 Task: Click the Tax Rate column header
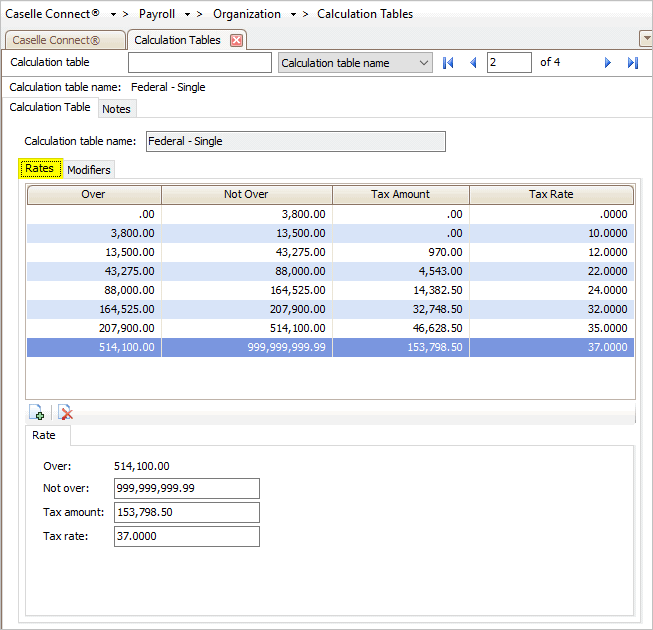(x=551, y=194)
